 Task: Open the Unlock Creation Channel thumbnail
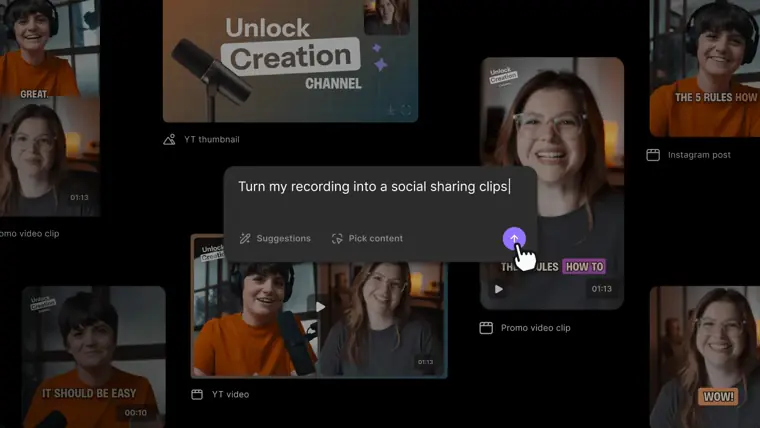[x=290, y=61]
